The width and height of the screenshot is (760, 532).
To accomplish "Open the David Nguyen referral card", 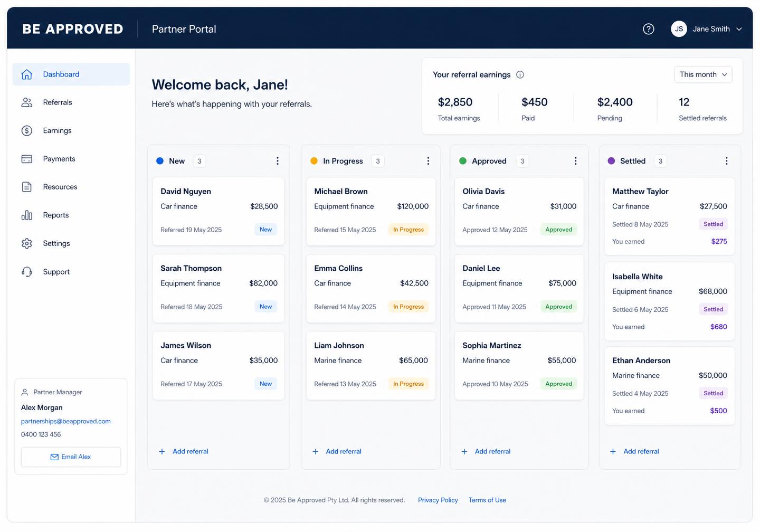I will coord(218,211).
